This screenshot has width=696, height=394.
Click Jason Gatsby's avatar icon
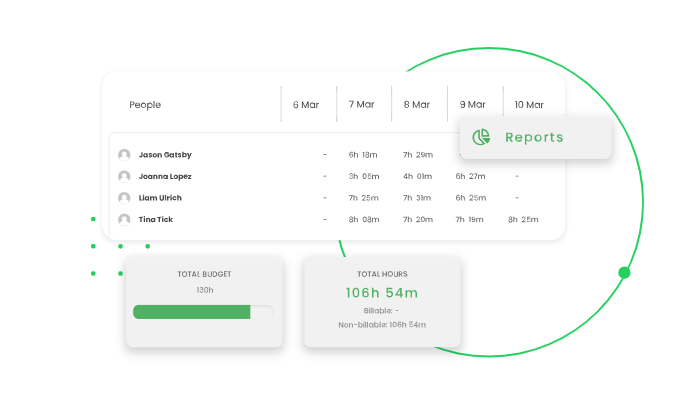[124, 155]
